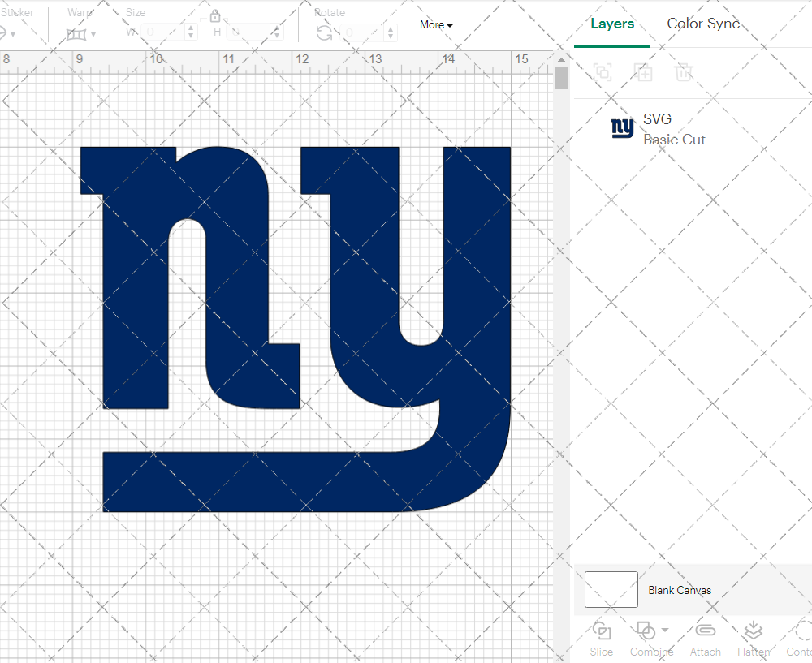This screenshot has width=812, height=663.
Task: Click the Flatten tool icon
Action: pyautogui.click(x=754, y=631)
